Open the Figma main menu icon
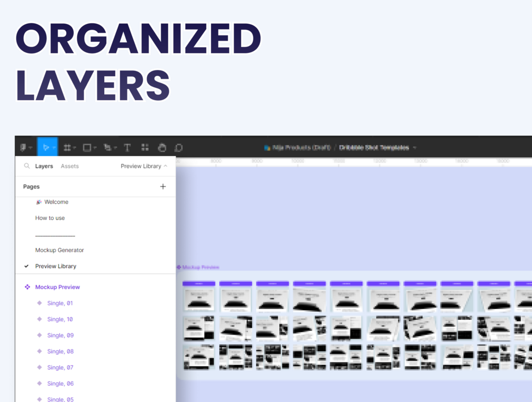 point(23,147)
